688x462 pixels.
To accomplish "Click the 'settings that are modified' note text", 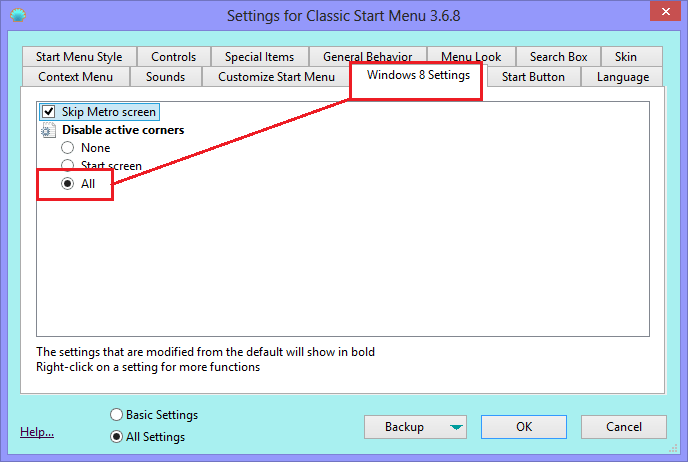I will point(205,352).
